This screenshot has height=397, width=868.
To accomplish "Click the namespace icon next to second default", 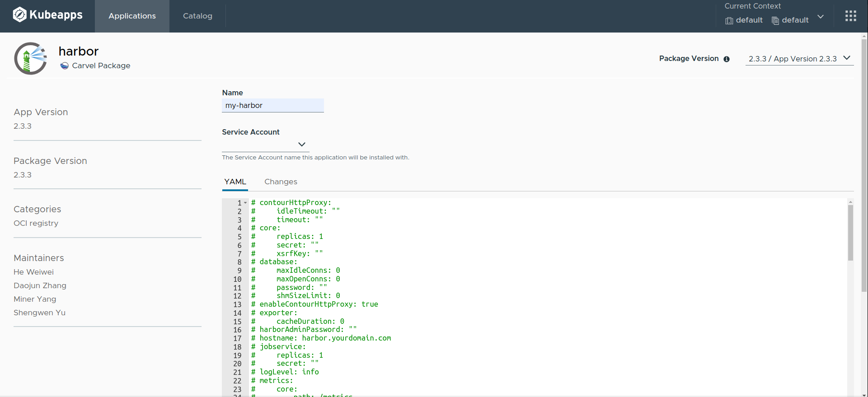I will 775,21.
